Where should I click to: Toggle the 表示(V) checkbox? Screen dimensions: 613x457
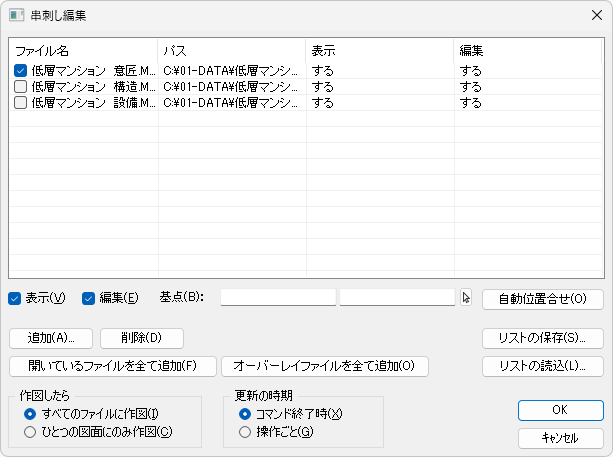click(x=14, y=299)
